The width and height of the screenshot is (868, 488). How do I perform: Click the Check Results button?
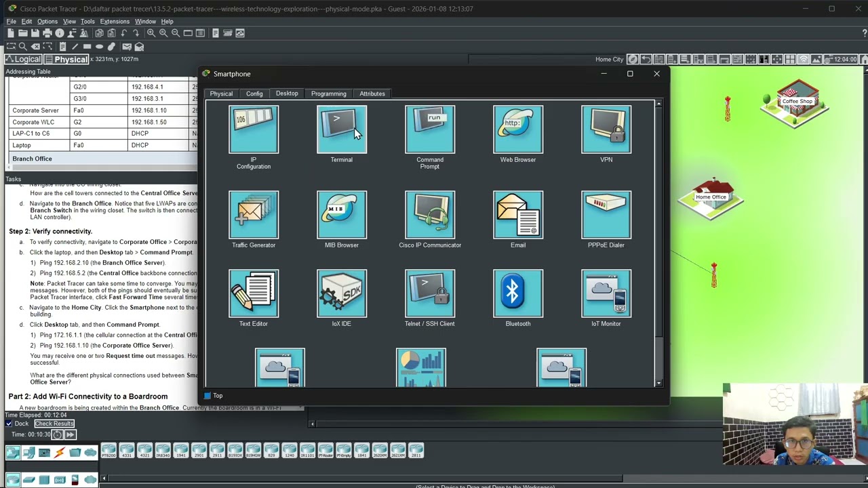pos(54,424)
